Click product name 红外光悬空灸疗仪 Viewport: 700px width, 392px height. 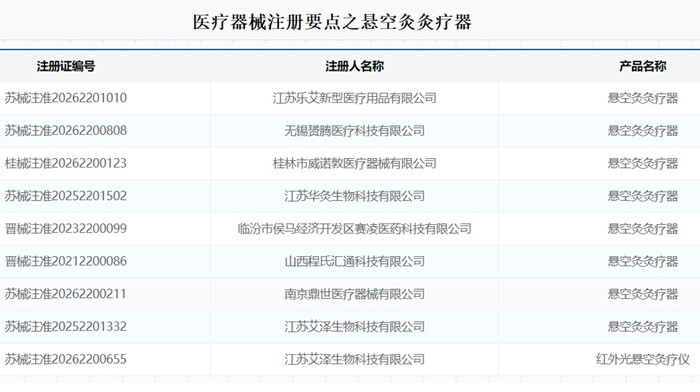point(643,359)
